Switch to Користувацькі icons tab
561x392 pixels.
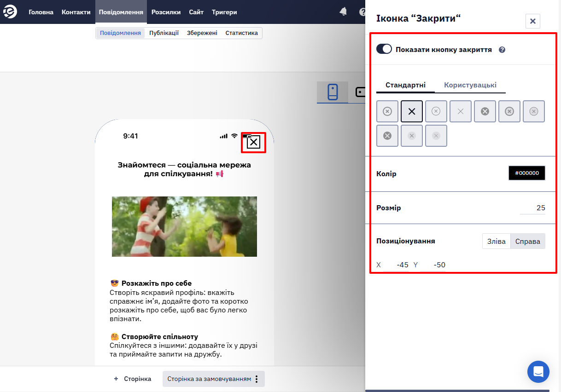pos(470,85)
